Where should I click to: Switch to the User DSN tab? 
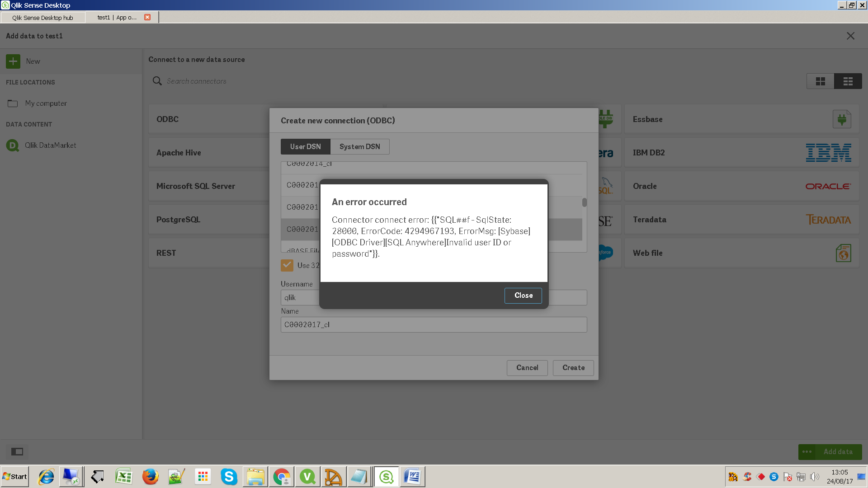305,146
